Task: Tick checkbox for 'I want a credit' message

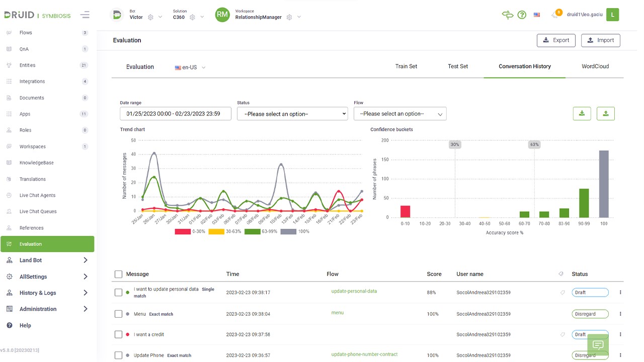Action: (x=119, y=334)
